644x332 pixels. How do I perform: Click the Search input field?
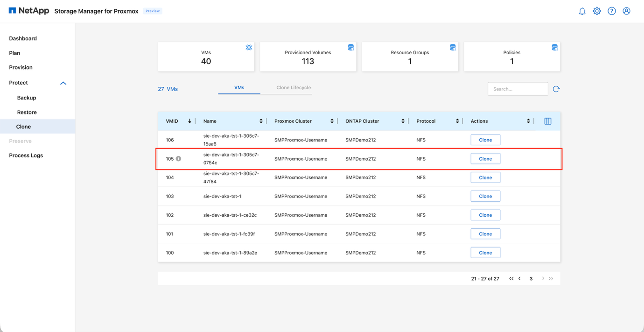518,89
